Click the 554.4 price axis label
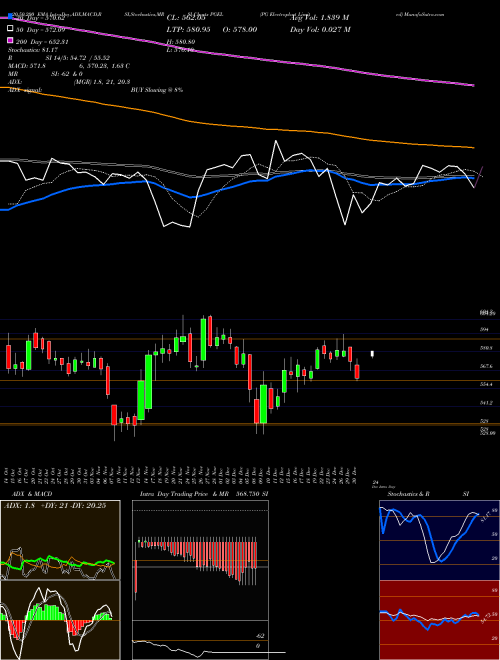This screenshot has height=660, width=500. 486,385
